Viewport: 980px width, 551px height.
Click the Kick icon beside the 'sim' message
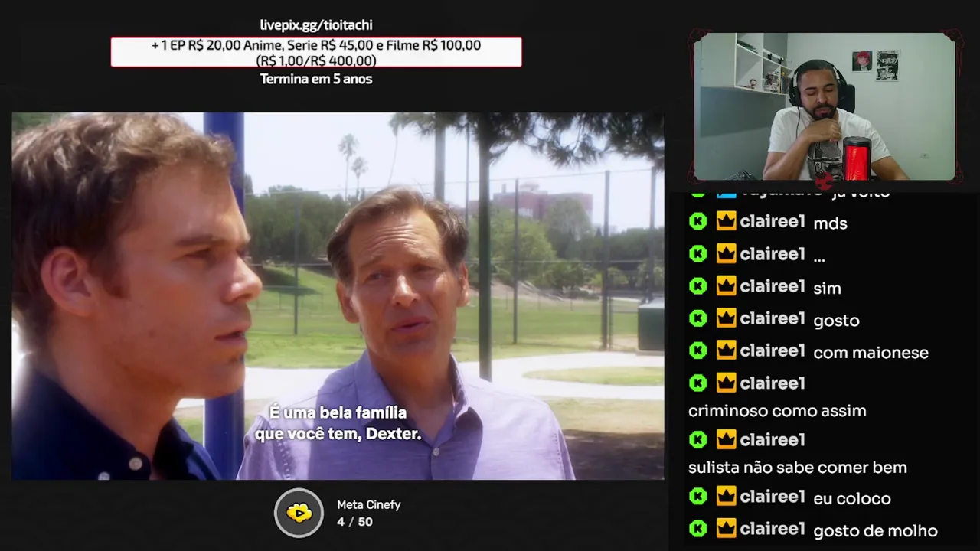[697, 286]
